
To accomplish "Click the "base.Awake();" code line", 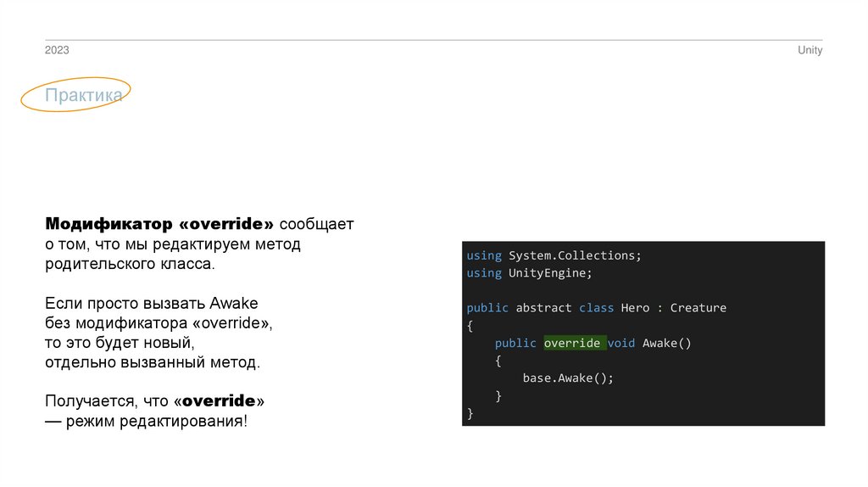I will click(567, 378).
